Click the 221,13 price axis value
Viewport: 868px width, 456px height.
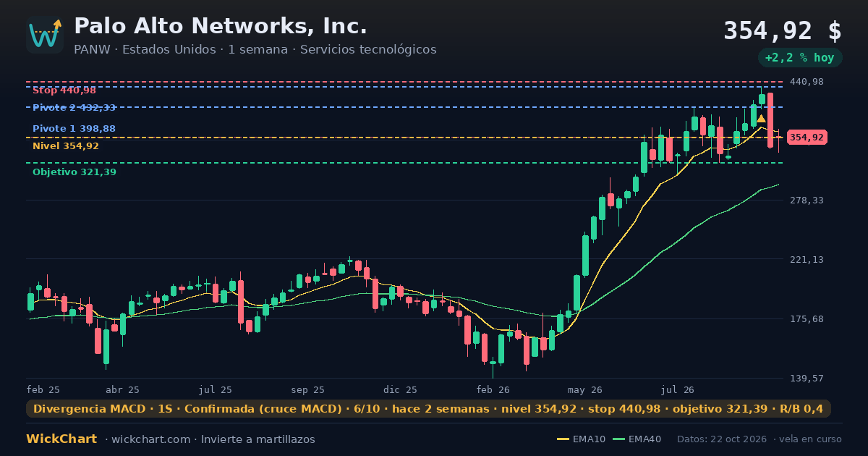(x=807, y=260)
